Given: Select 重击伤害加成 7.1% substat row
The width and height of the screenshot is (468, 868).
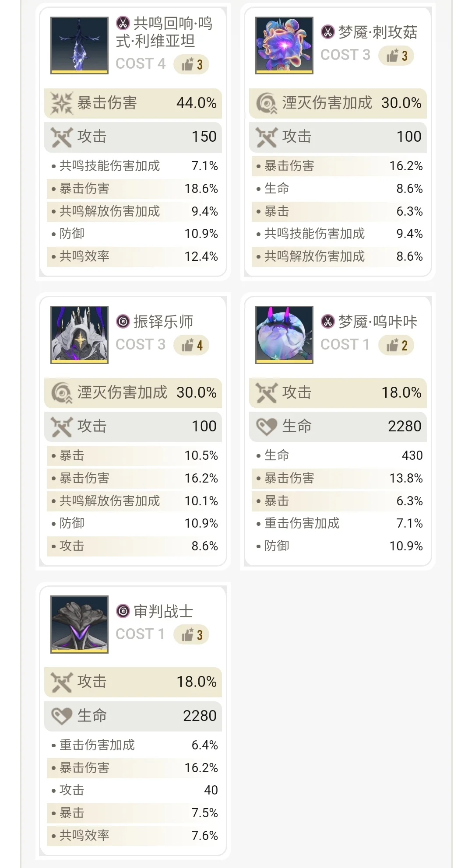Looking at the screenshot, I should pyautogui.click(x=338, y=523).
